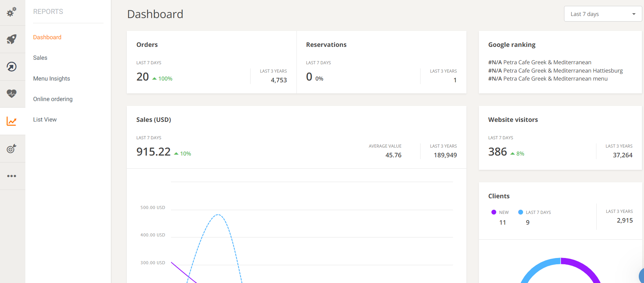Go to the Sales report
This screenshot has height=283, width=644.
pos(40,58)
